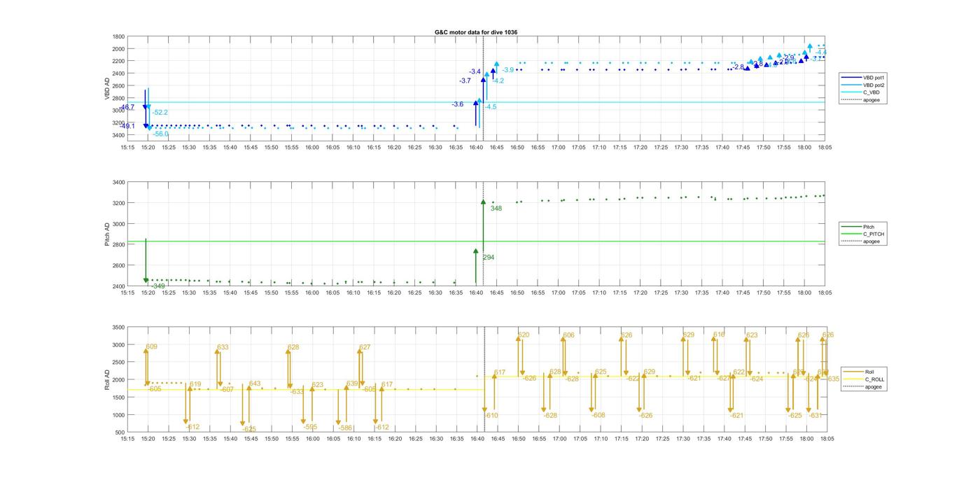Click the "3400" tick on the Pitch axis

pos(118,183)
